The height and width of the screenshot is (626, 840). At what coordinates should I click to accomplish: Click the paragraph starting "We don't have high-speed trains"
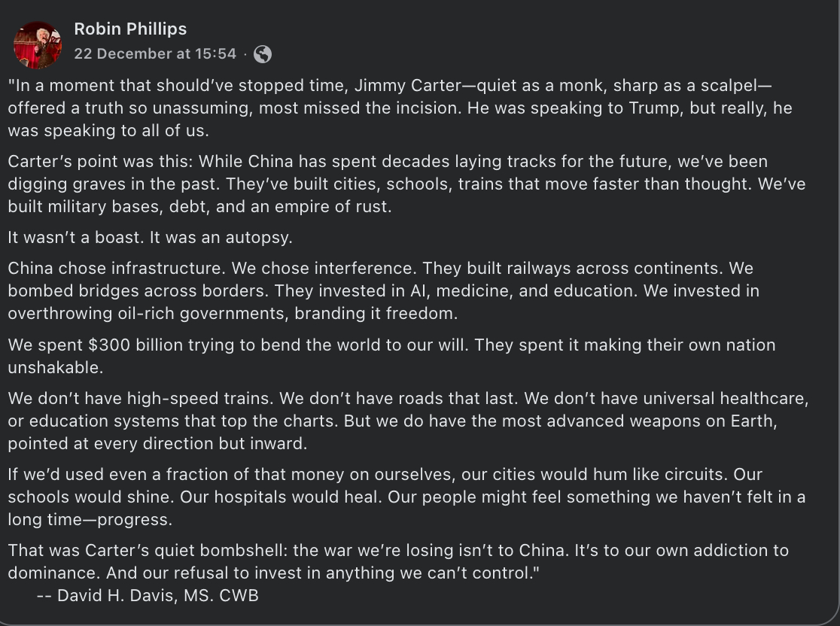pyautogui.click(x=406, y=421)
